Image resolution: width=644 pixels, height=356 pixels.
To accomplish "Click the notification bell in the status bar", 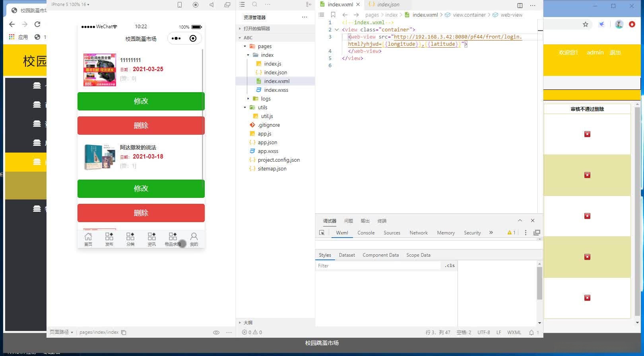I will point(531,333).
